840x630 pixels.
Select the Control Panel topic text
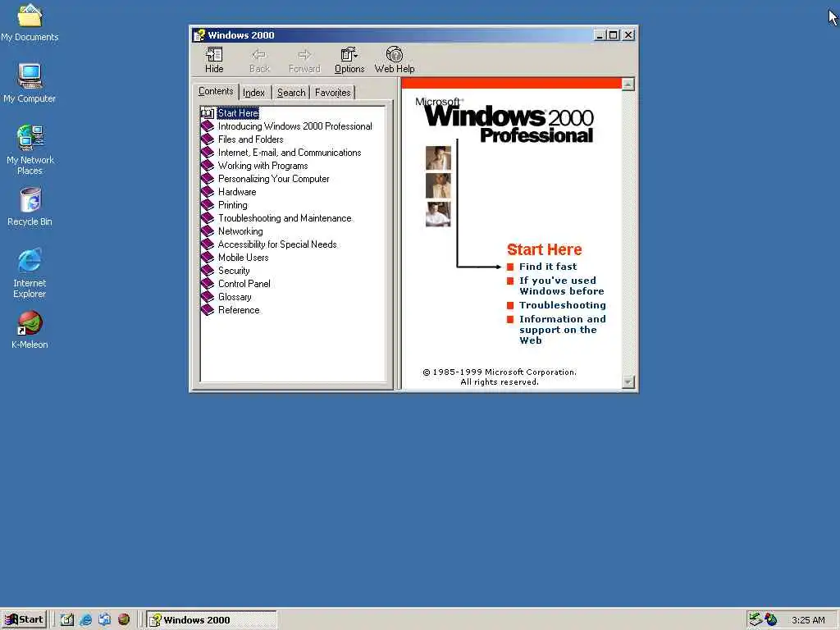coord(244,284)
